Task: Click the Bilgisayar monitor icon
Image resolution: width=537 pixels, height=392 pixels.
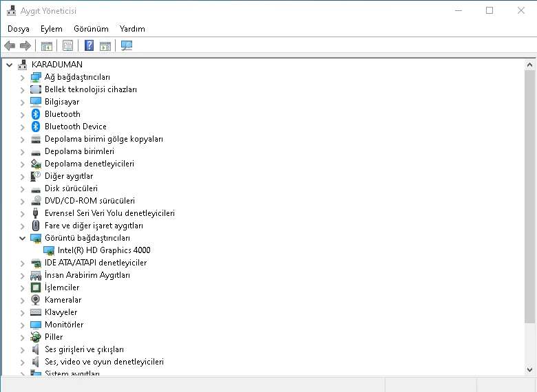Action: [36, 102]
